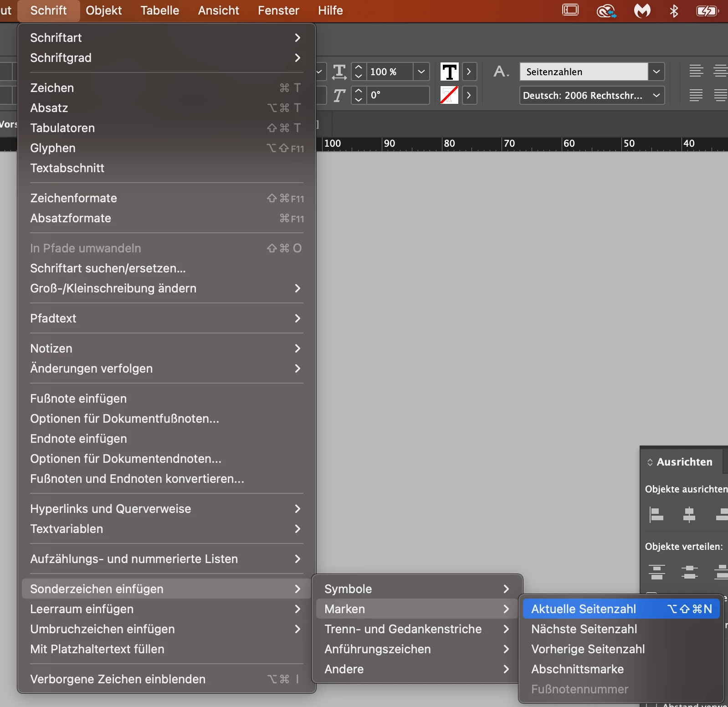This screenshot has height=707, width=728.
Task: Insert Nächste Seitenzahl marker
Action: coord(621,629)
